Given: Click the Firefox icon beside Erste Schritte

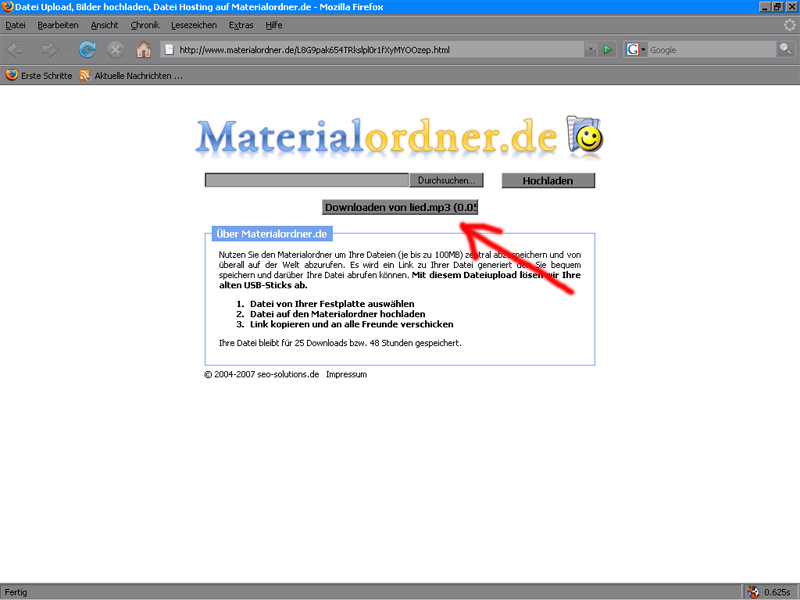Looking at the screenshot, I should pos(11,75).
